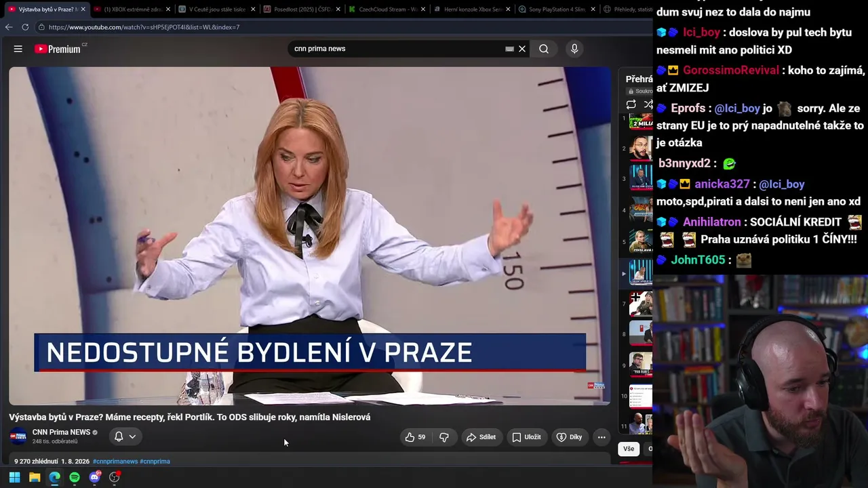Open playlist video number 1 thumbnail

641,120
